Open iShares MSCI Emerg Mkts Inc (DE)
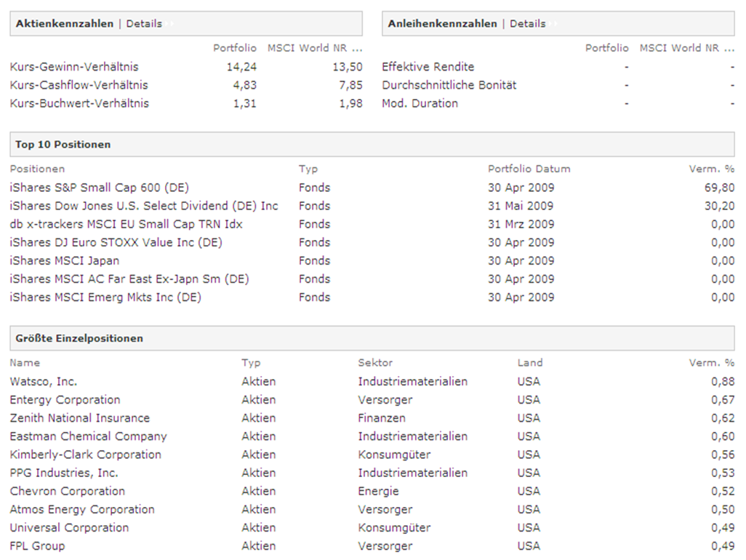This screenshot has width=746, height=560. [105, 297]
